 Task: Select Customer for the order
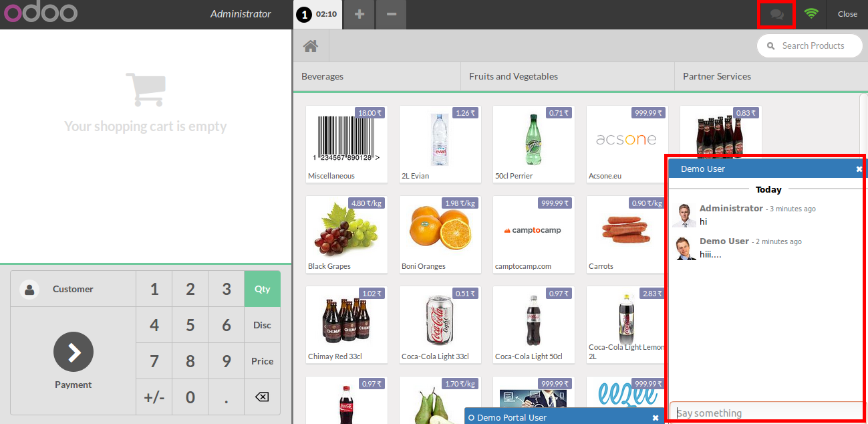tap(73, 289)
